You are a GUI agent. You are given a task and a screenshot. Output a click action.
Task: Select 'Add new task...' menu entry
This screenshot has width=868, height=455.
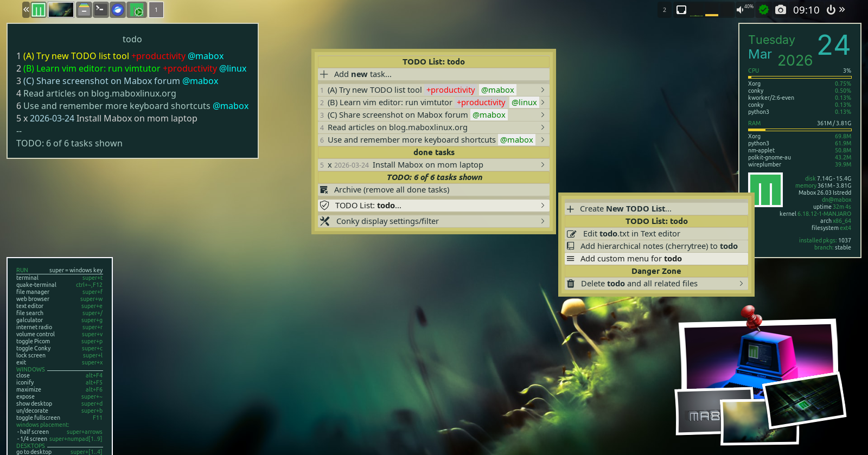362,74
